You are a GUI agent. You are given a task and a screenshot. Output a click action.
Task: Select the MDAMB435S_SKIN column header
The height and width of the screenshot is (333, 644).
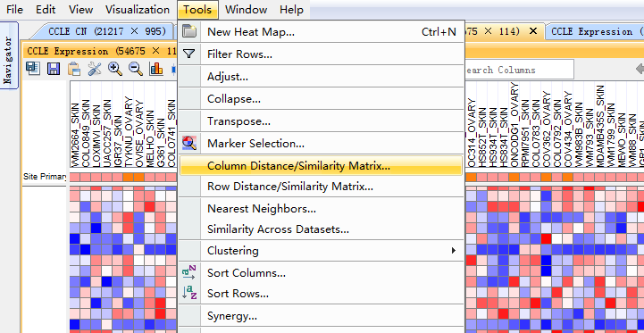(x=600, y=126)
